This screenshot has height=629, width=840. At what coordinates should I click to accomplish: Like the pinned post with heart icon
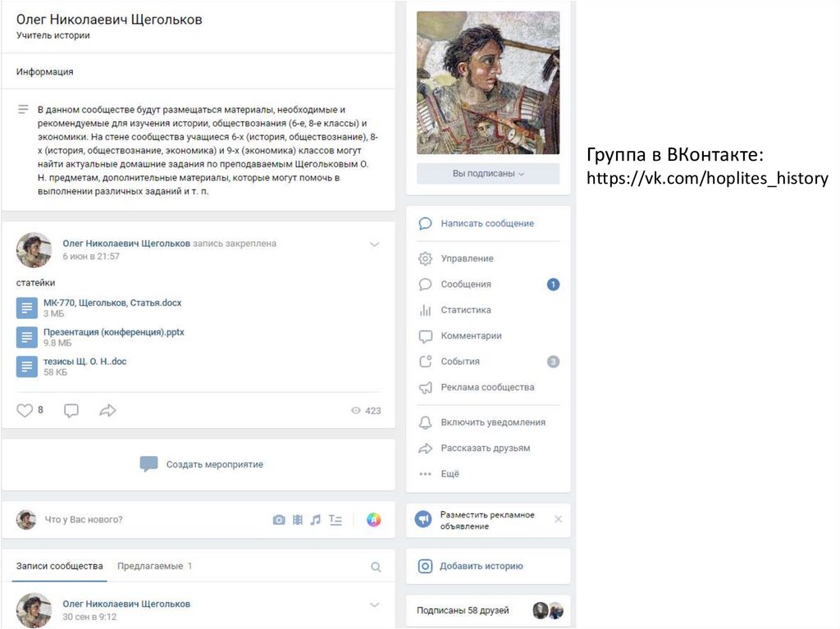pos(25,410)
